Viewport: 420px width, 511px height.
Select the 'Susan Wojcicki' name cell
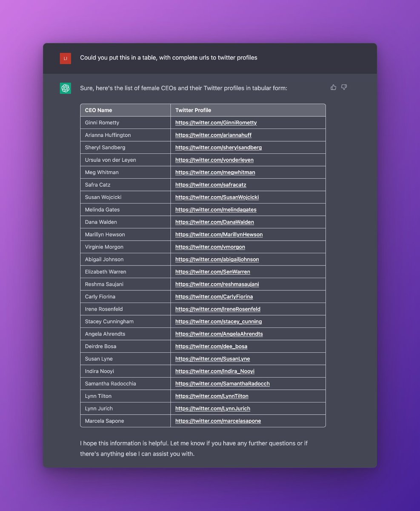click(x=126, y=197)
